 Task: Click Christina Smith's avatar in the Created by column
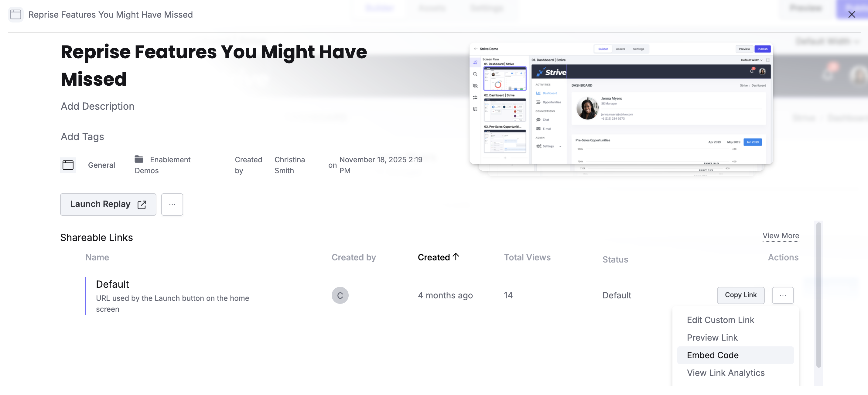coord(340,295)
